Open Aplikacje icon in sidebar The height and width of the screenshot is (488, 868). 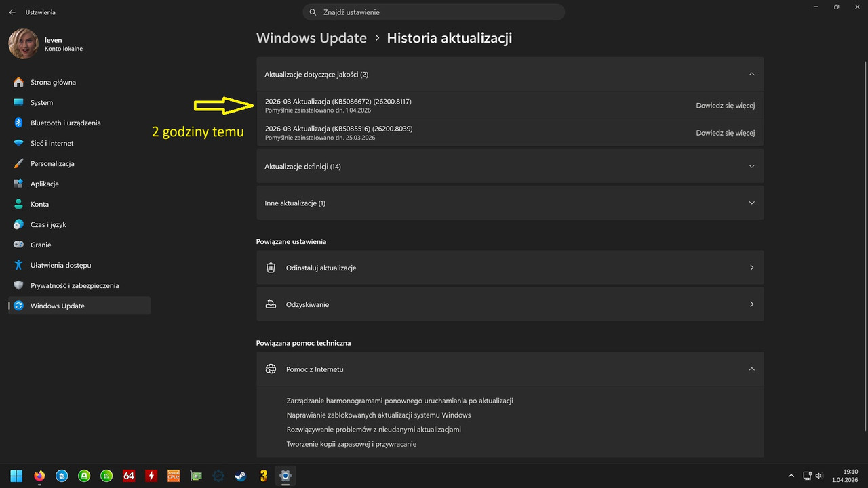[18, 184]
